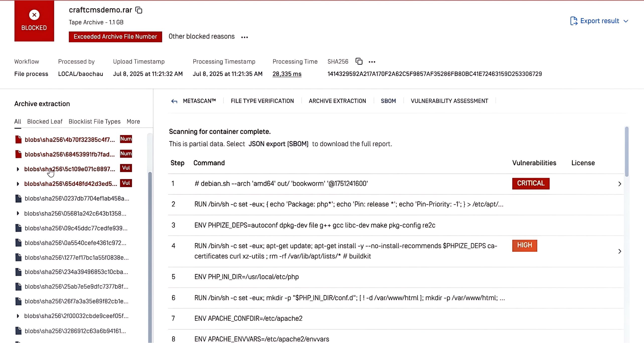Screen dimensions: 644x343
Task: Click the back arrow before METASCAN
Action: [x=174, y=101]
